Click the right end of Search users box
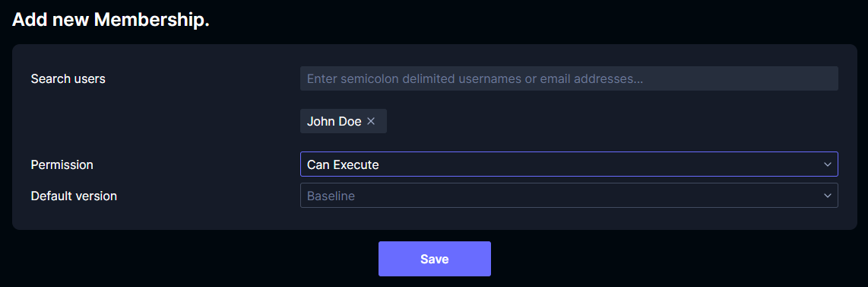 (825, 78)
